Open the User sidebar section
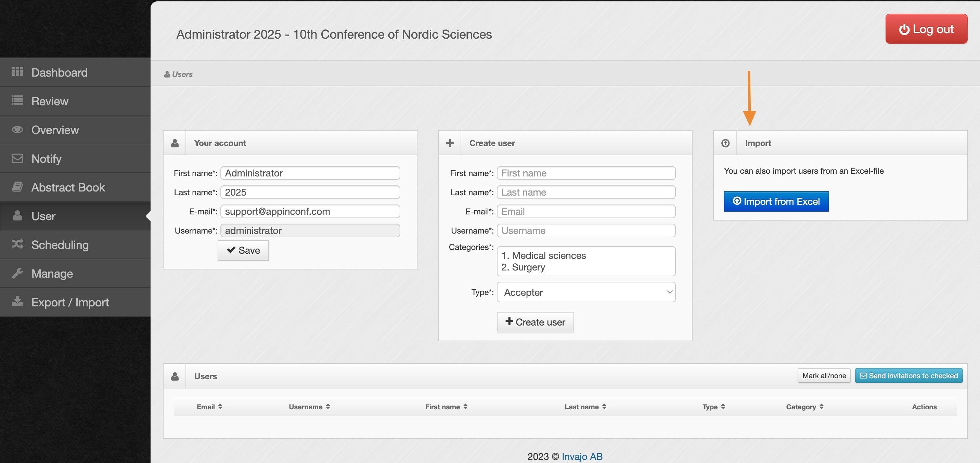This screenshot has width=980, height=463. tap(43, 216)
